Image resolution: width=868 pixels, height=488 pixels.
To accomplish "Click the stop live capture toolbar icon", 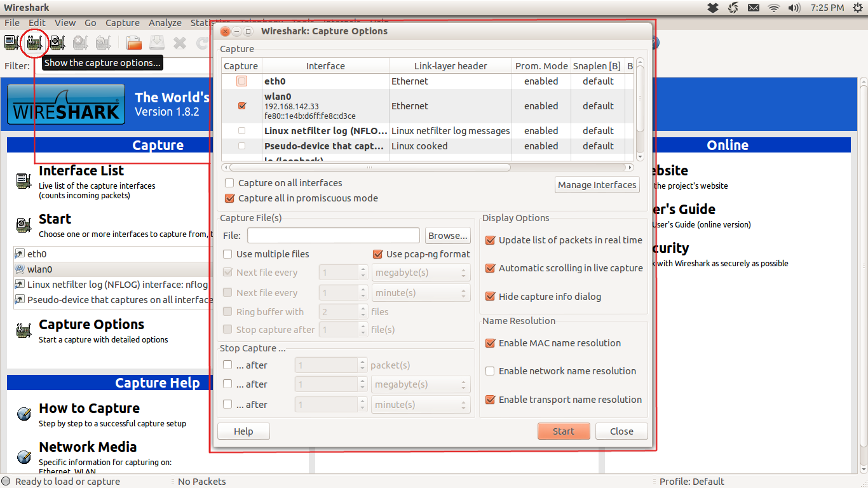I will point(80,43).
